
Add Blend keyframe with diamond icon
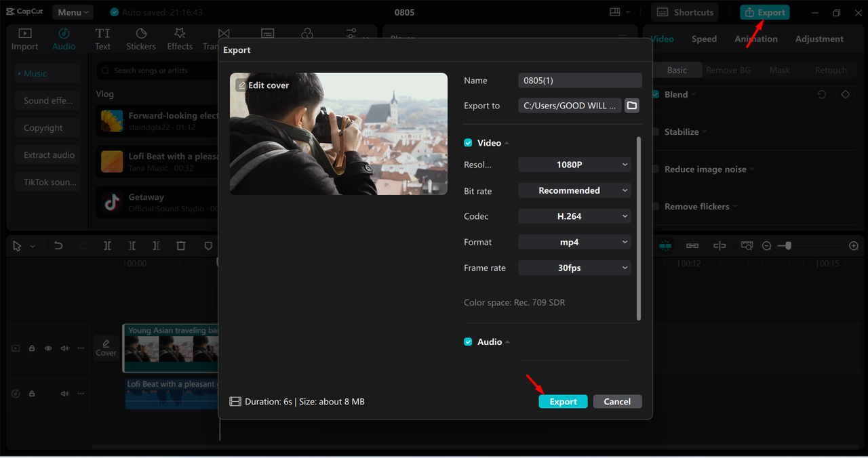(x=846, y=95)
